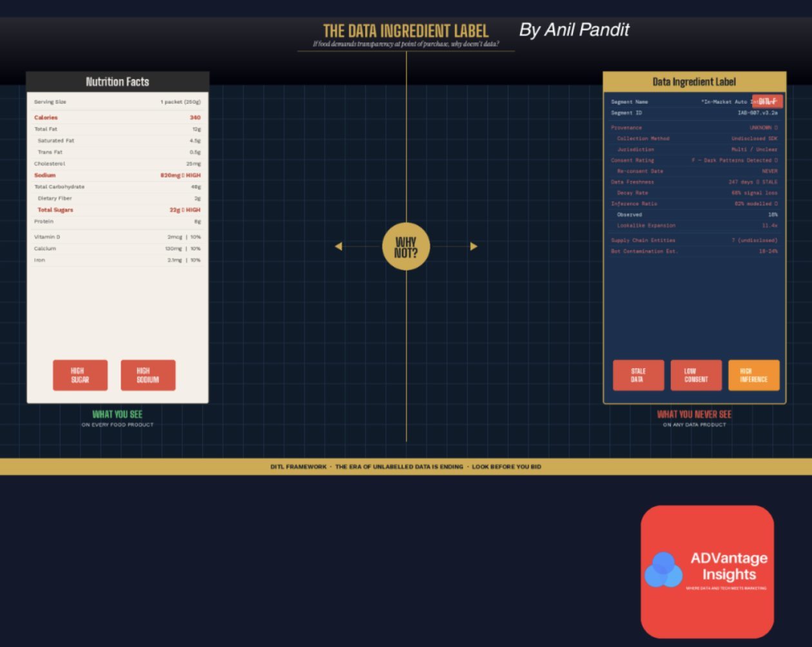Image resolution: width=812 pixels, height=647 pixels.
Task: Click the WHAT YOU NEVER SEE caption
Action: (694, 414)
